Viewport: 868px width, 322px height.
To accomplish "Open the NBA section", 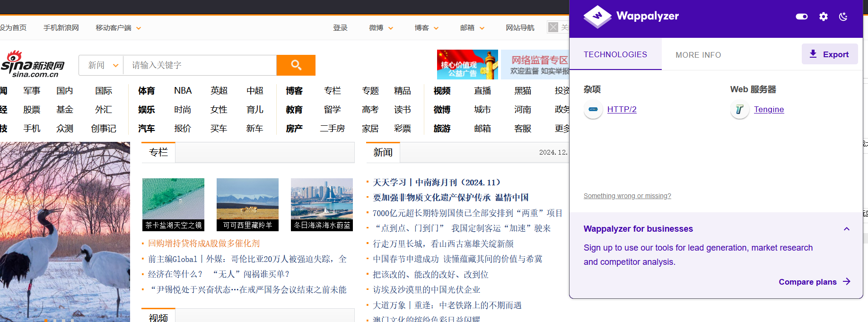I will [x=183, y=91].
